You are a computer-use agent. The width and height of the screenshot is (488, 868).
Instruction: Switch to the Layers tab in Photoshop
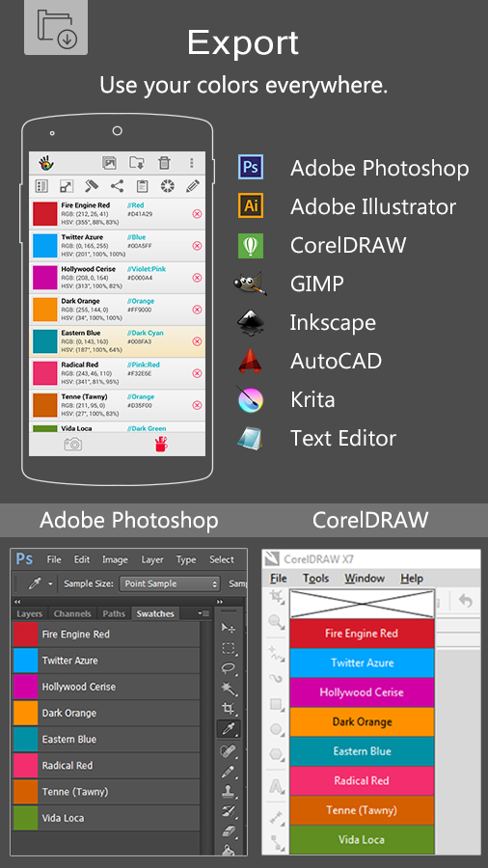(29, 613)
